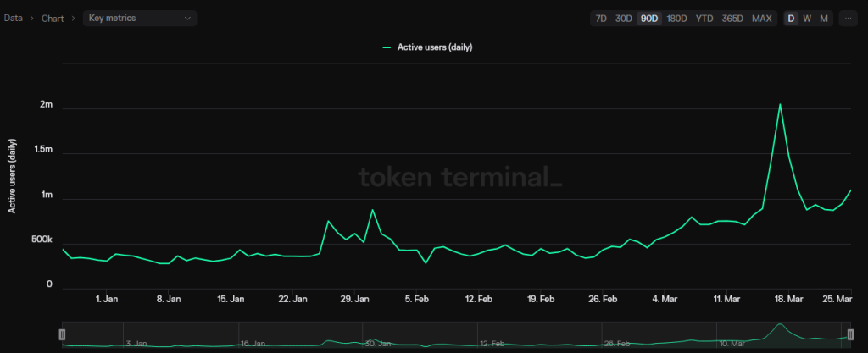Switch to weekly (W) granularity
The height and width of the screenshot is (353, 868).
click(807, 19)
